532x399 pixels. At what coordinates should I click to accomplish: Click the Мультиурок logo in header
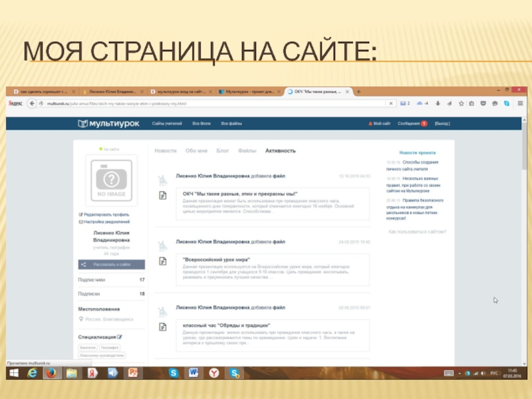99,124
